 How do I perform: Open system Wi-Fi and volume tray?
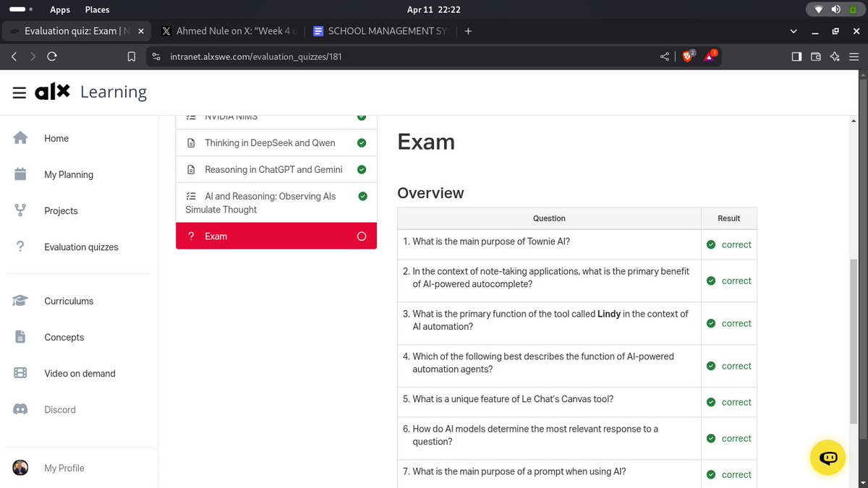pyautogui.click(x=834, y=9)
